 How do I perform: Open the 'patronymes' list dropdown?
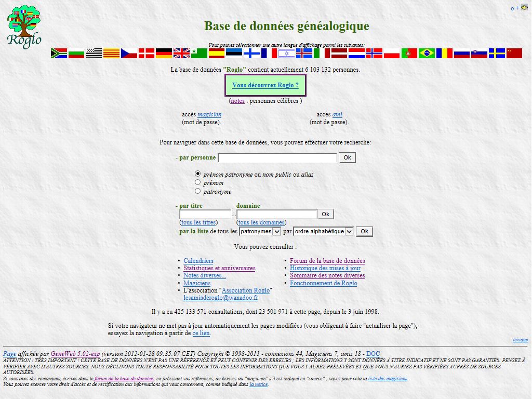pos(260,231)
